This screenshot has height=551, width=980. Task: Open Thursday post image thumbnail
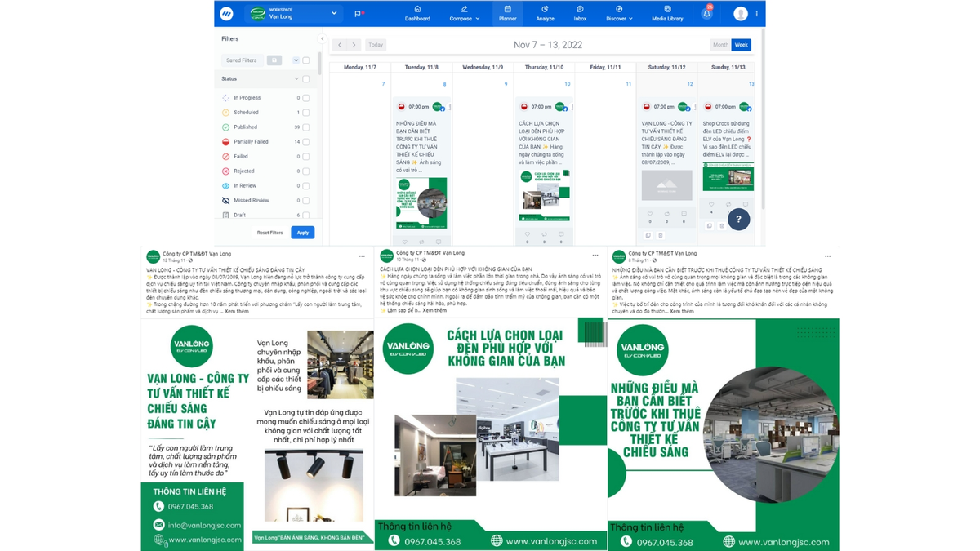click(x=545, y=196)
